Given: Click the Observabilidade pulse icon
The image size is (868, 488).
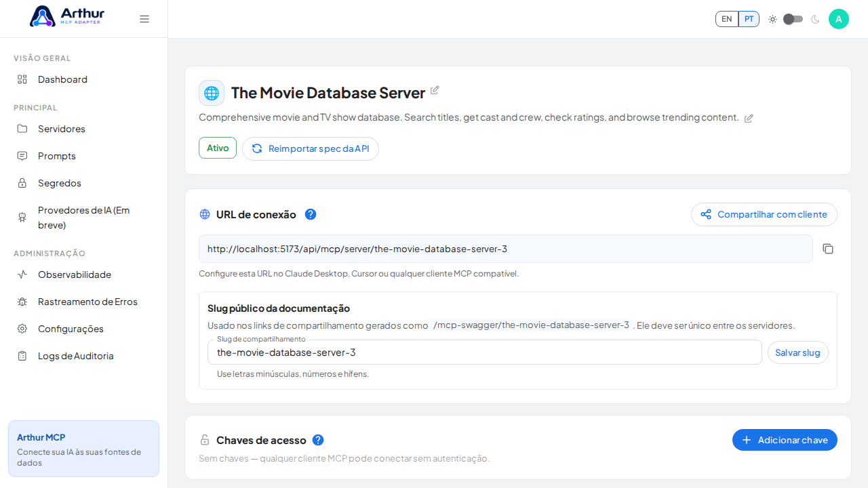Looking at the screenshot, I should pyautogui.click(x=22, y=274).
